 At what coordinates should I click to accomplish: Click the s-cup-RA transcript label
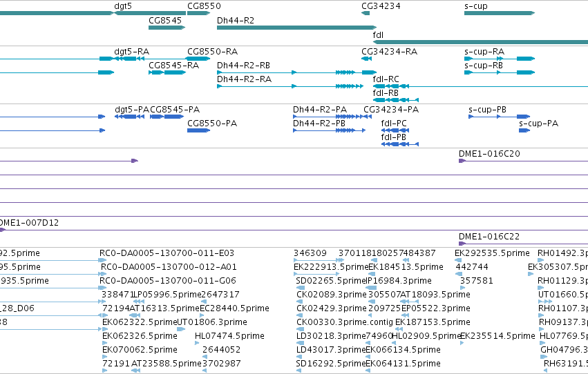click(x=484, y=52)
